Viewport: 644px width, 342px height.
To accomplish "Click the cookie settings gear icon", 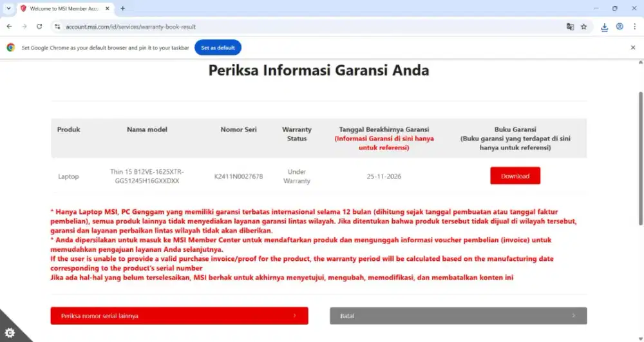I will pyautogui.click(x=11, y=330).
